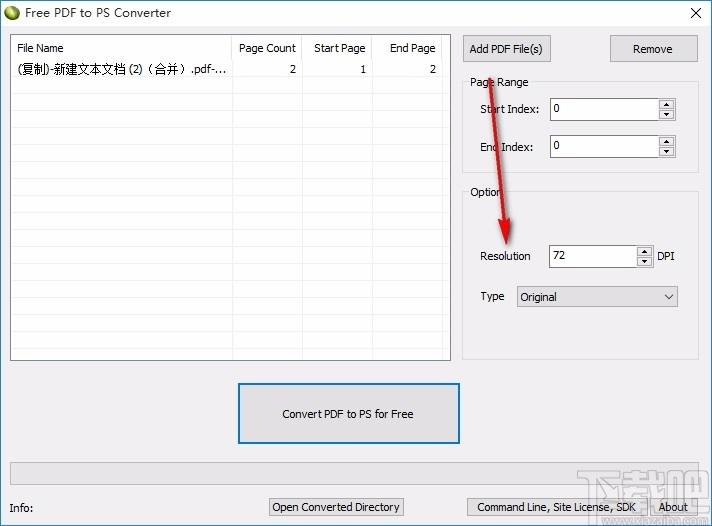This screenshot has width=712, height=526.
Task: Open Command Line, Site License, SDK
Action: [x=556, y=507]
